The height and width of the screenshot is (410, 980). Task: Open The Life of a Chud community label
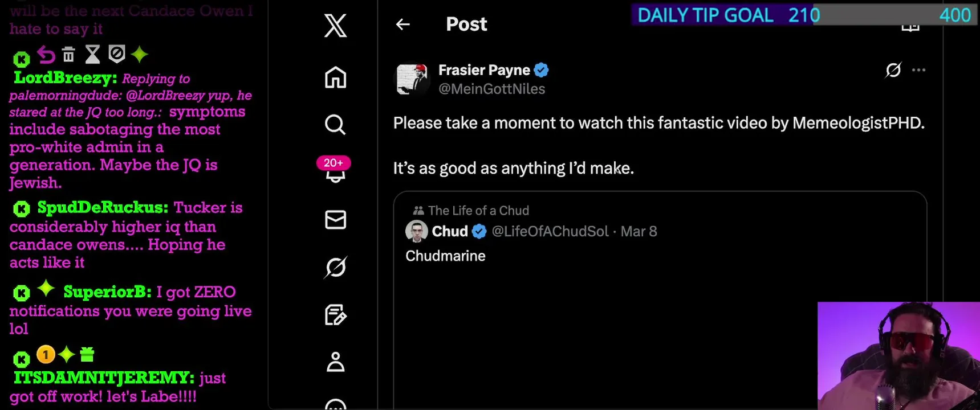478,211
